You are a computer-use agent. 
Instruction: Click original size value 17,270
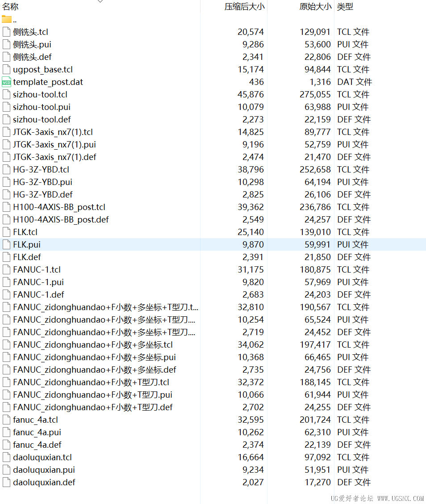point(318,482)
